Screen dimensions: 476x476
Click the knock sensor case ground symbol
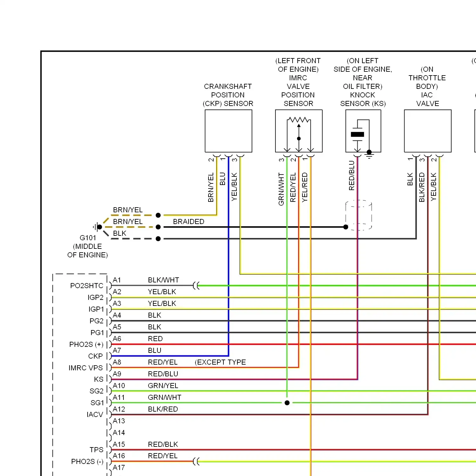coord(369,154)
